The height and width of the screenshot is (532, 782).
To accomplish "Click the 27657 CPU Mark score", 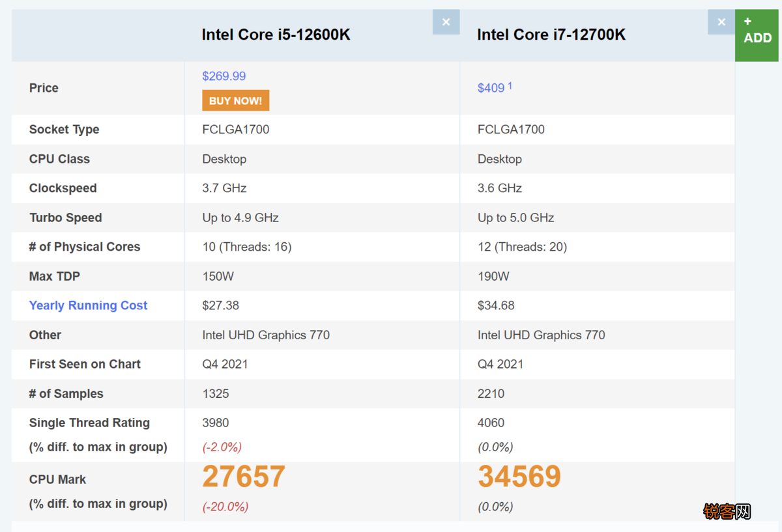I will [244, 477].
